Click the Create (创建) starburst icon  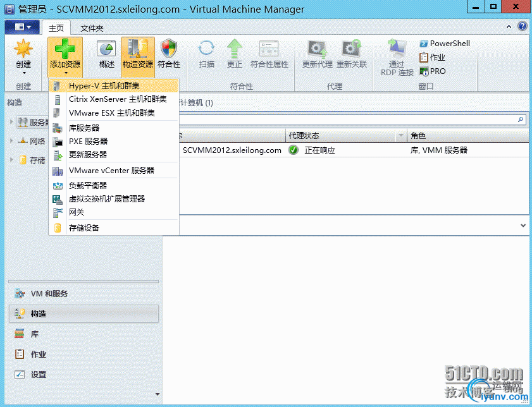click(x=23, y=49)
